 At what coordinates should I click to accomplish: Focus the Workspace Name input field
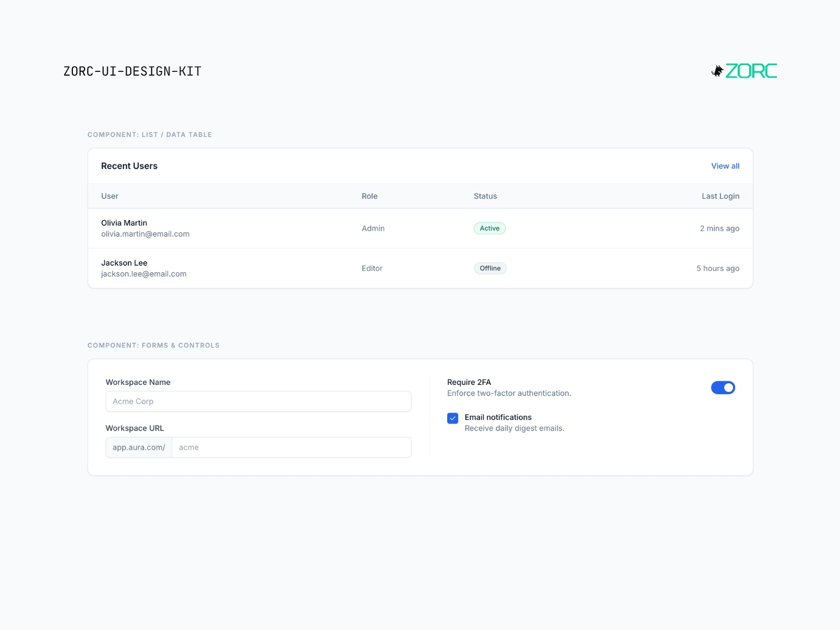pyautogui.click(x=258, y=401)
